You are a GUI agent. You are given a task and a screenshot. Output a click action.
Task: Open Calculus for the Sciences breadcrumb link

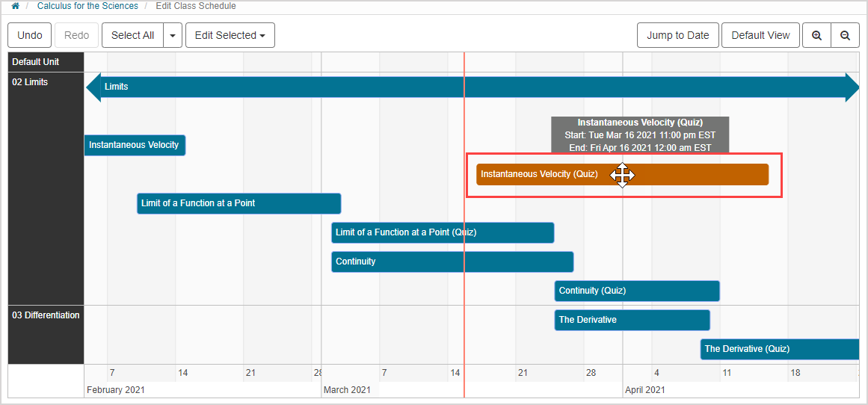tap(87, 6)
